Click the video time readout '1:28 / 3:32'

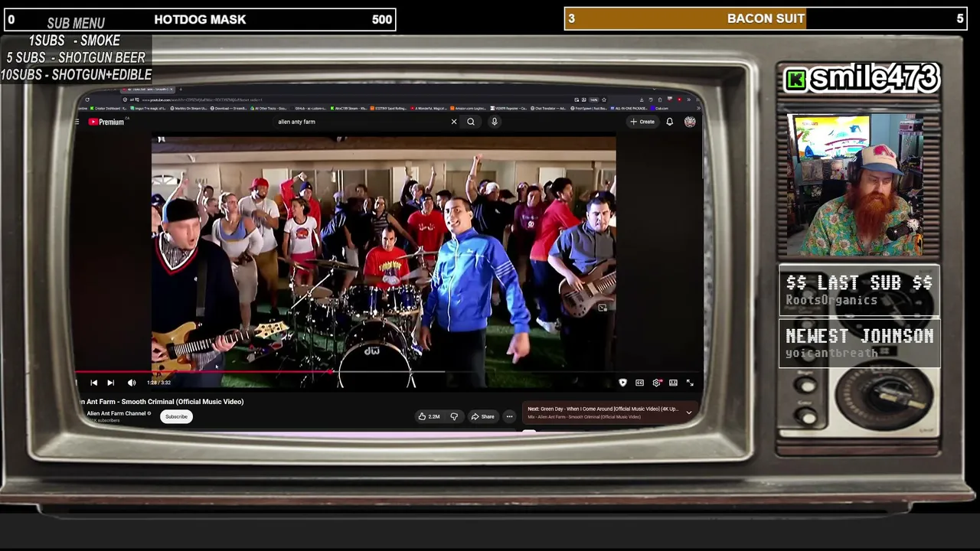[158, 383]
